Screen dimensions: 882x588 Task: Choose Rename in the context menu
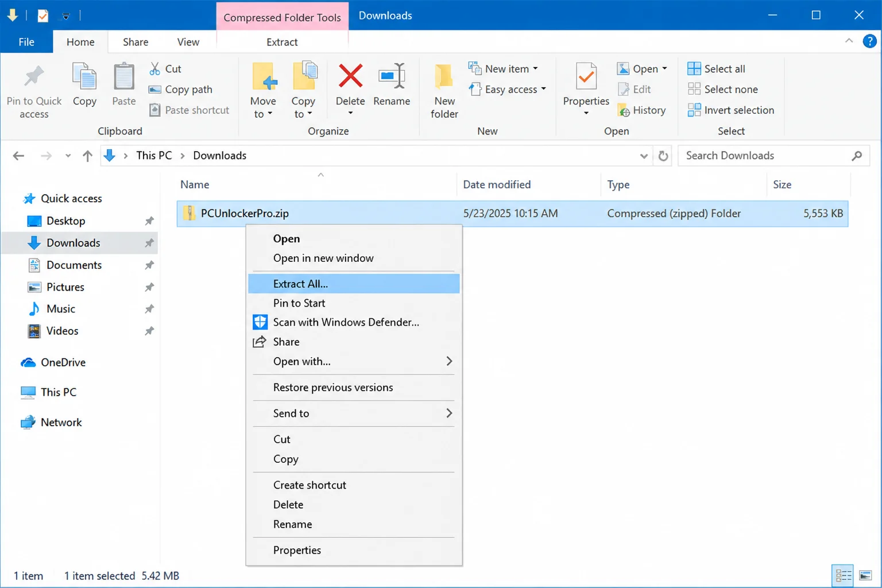pyautogui.click(x=354, y=524)
